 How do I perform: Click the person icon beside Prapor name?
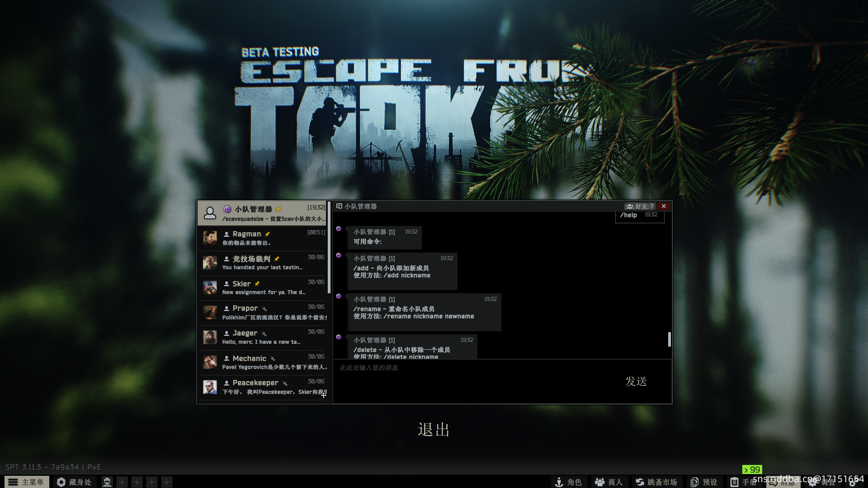coord(226,309)
